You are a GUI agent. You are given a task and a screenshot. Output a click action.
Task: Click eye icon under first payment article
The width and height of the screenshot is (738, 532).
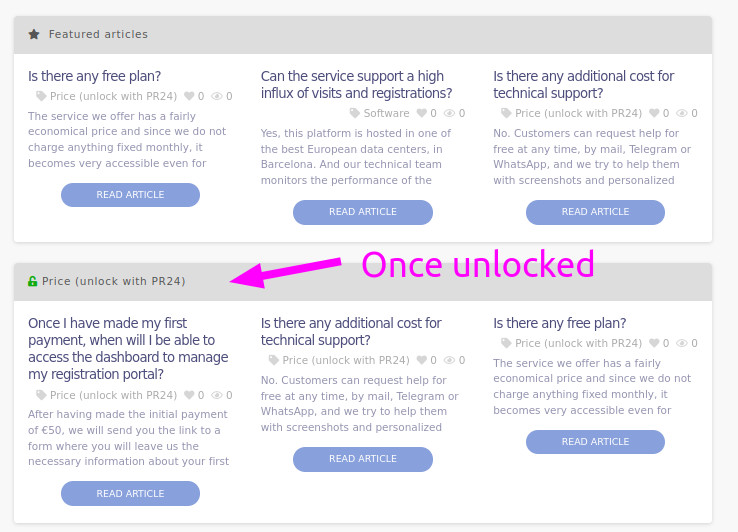217,395
